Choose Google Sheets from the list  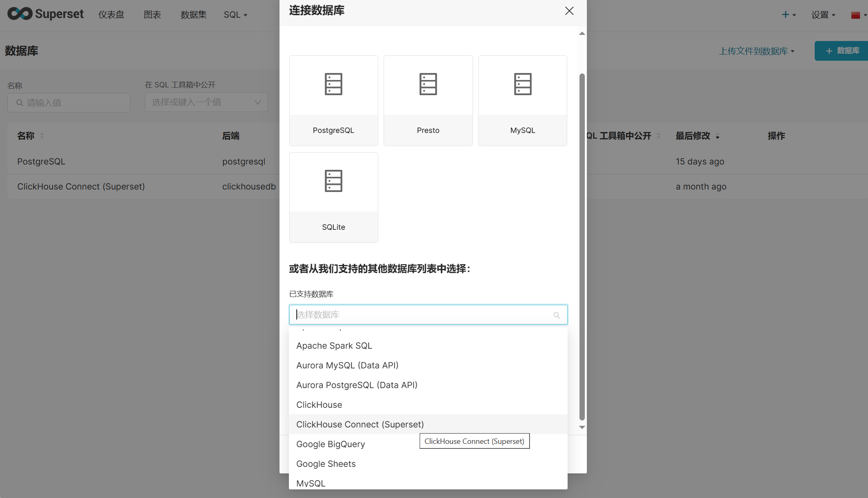click(428, 464)
